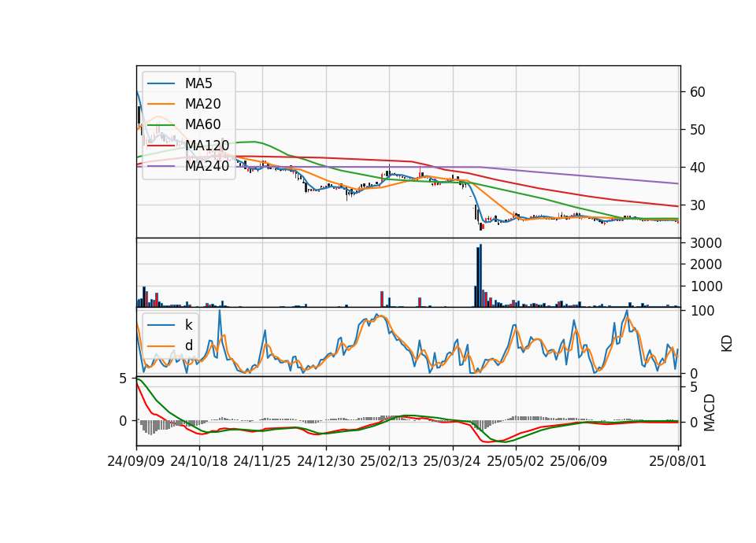Click the KD axis label 100

pos(702,311)
